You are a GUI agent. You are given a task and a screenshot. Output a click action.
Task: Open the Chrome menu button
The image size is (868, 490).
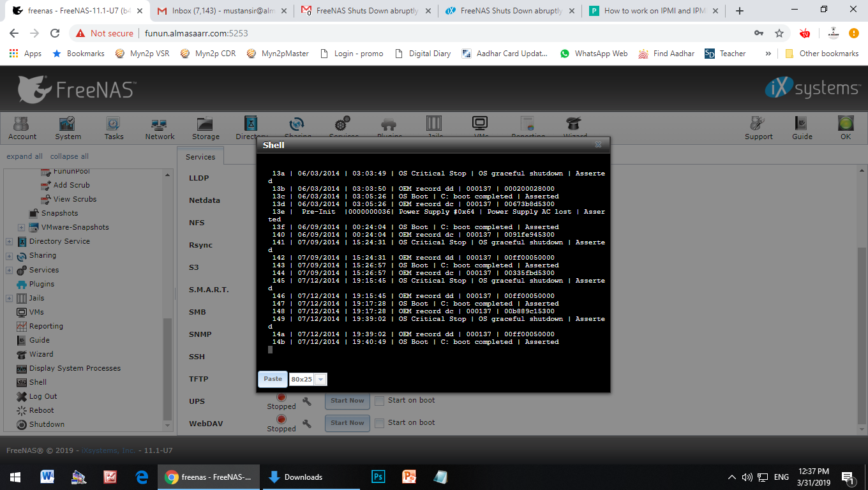click(x=853, y=33)
